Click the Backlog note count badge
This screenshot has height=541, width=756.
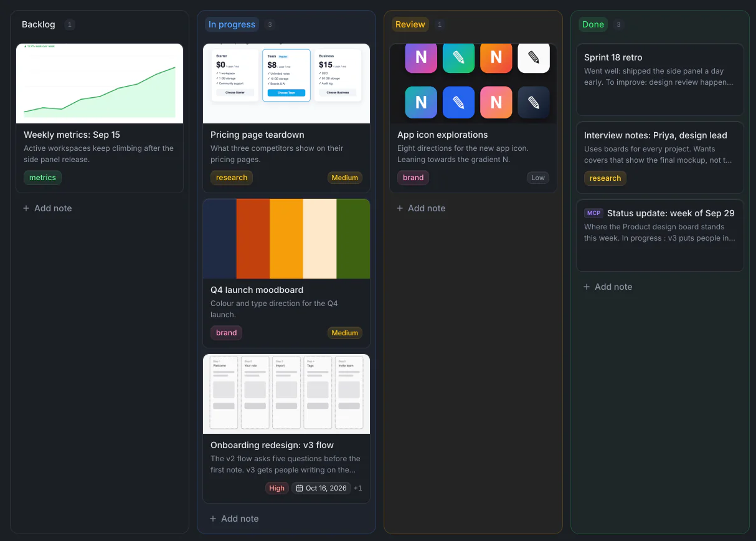pos(70,25)
